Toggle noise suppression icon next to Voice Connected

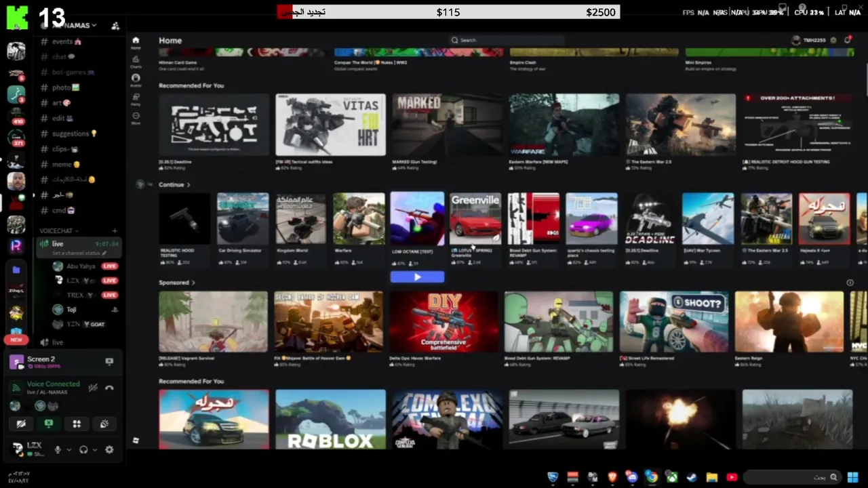(93, 388)
